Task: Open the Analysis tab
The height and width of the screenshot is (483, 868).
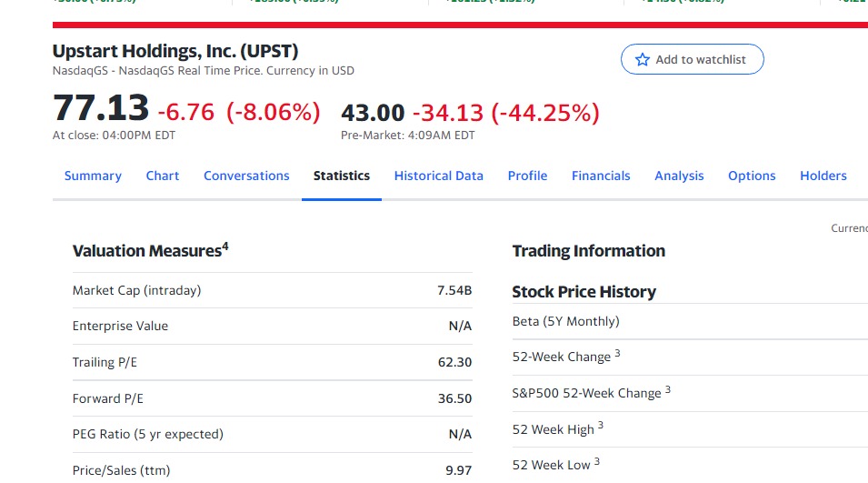Action: [x=679, y=176]
